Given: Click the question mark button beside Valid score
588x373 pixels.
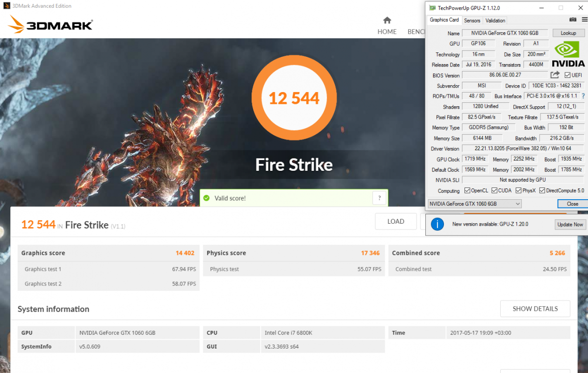Looking at the screenshot, I should (379, 198).
